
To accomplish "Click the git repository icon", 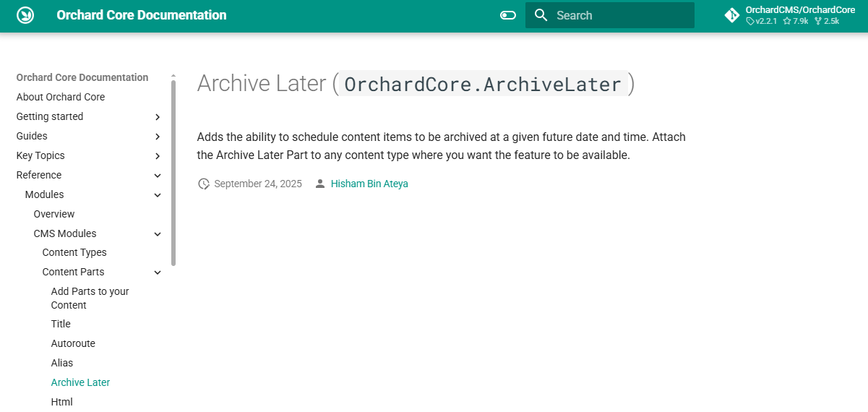I will pyautogui.click(x=732, y=15).
